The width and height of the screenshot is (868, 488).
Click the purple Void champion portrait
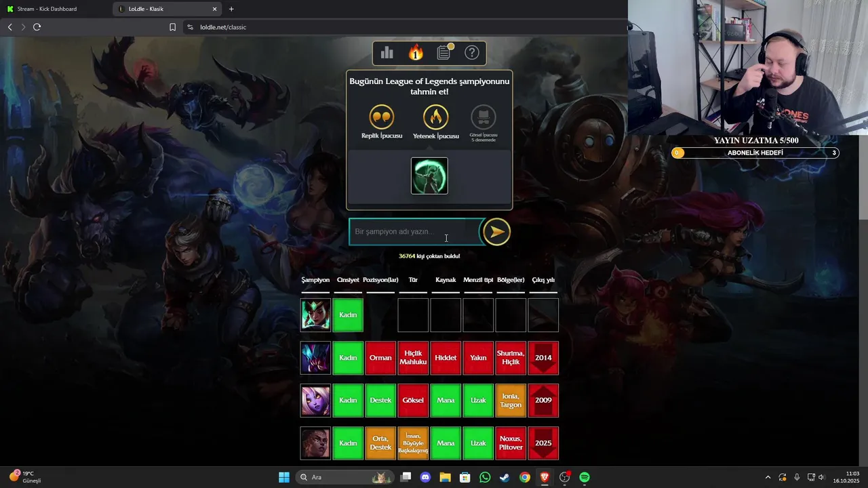[x=315, y=358]
